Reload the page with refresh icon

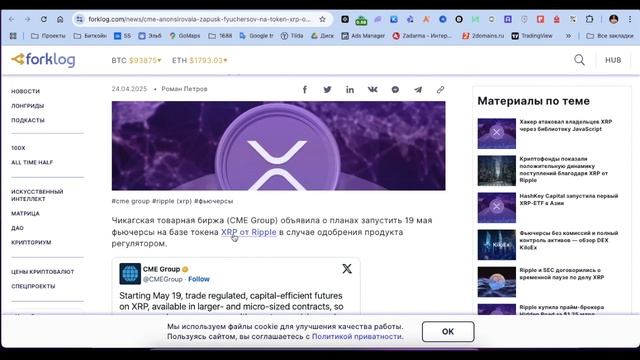pyautogui.click(x=44, y=19)
